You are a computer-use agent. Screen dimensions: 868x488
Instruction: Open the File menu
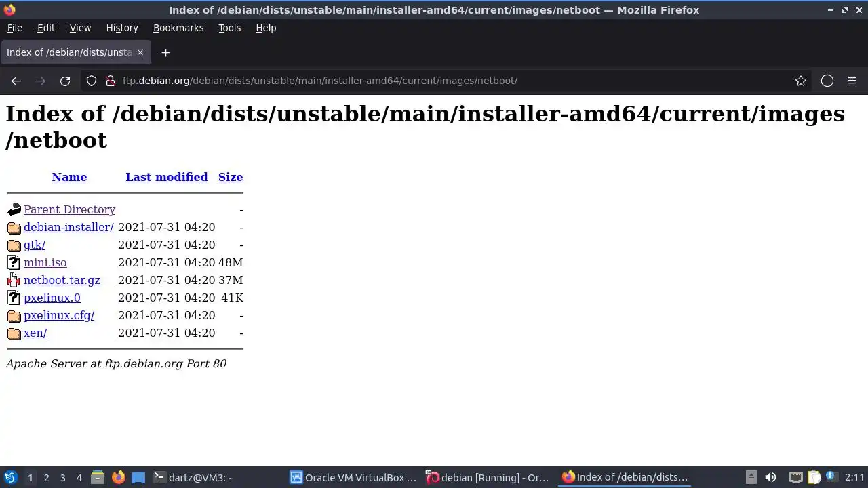coord(15,28)
